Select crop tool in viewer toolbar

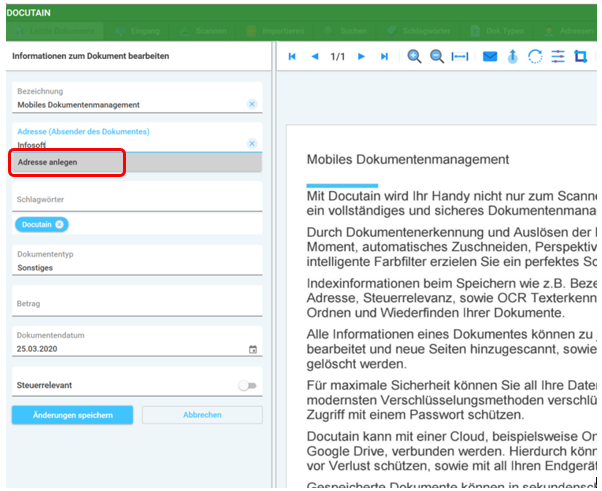pyautogui.click(x=580, y=57)
